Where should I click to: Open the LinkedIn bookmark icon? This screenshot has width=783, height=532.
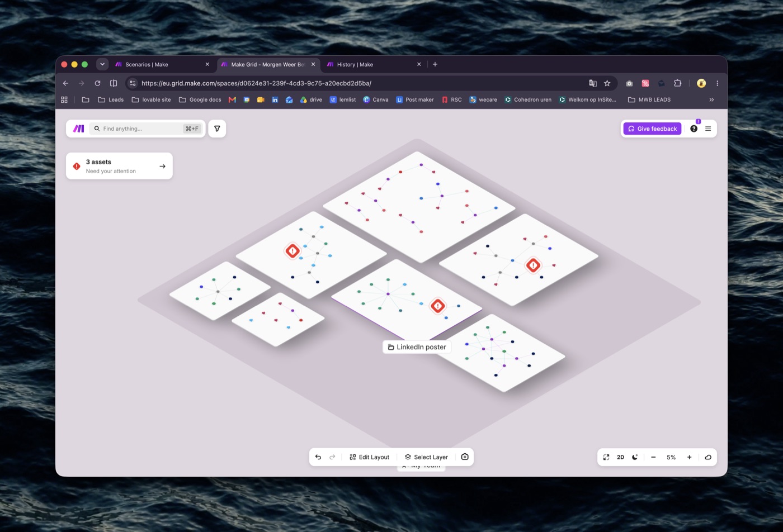[x=275, y=99]
